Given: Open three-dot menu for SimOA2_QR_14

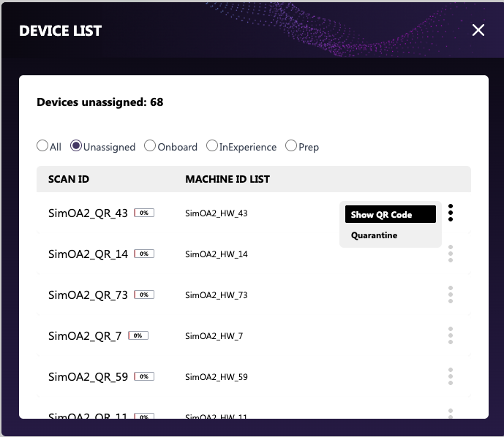Looking at the screenshot, I should (451, 254).
